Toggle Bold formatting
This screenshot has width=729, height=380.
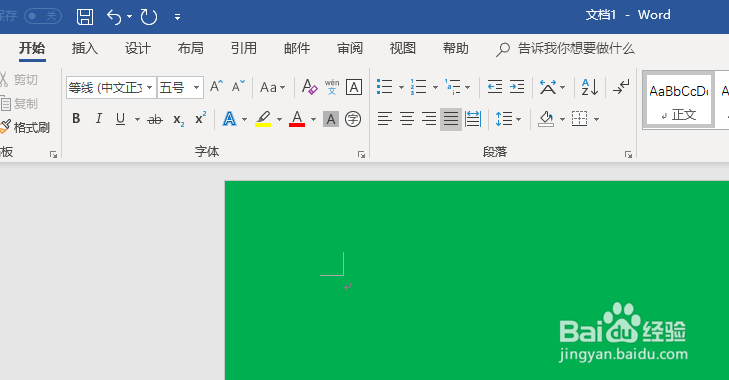click(x=76, y=119)
